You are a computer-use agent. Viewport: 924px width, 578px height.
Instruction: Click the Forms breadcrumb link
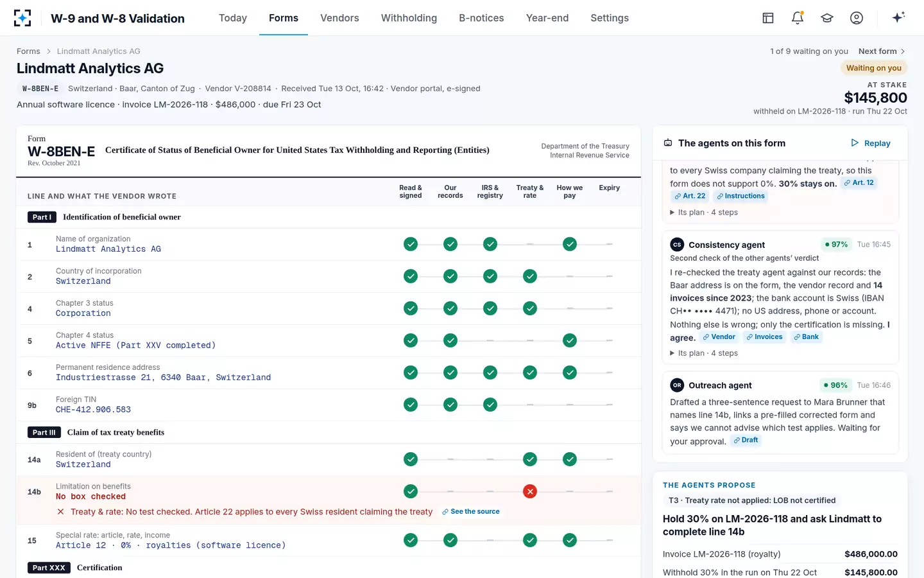pyautogui.click(x=28, y=51)
